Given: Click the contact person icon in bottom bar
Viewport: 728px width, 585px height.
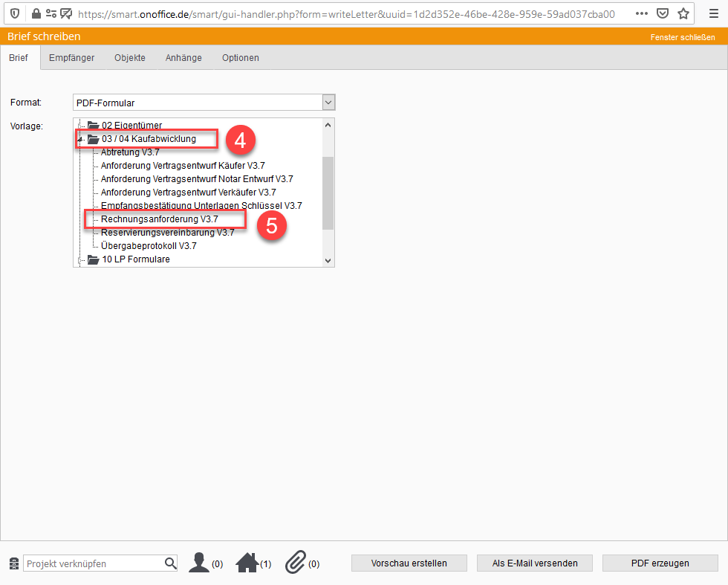Looking at the screenshot, I should (x=198, y=563).
